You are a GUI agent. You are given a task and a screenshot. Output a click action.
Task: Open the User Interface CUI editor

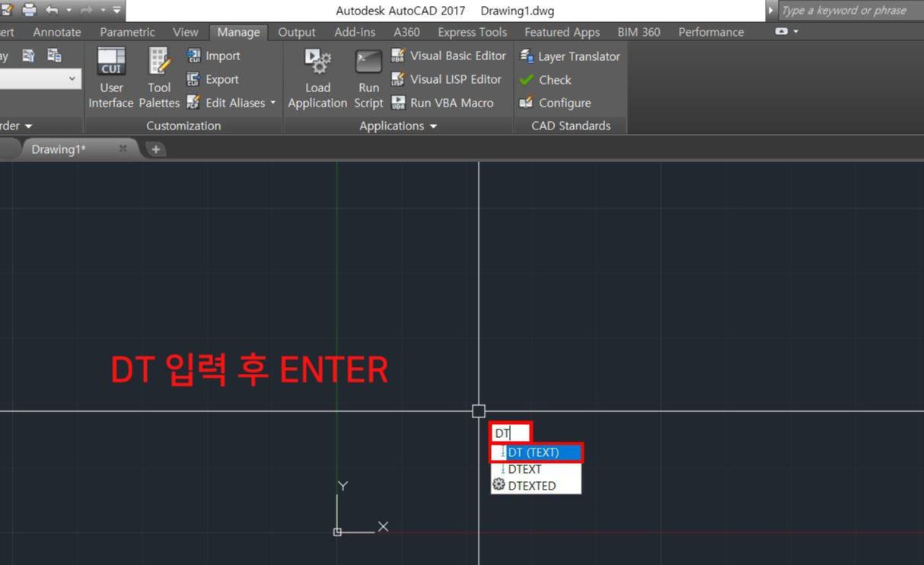tap(111, 78)
